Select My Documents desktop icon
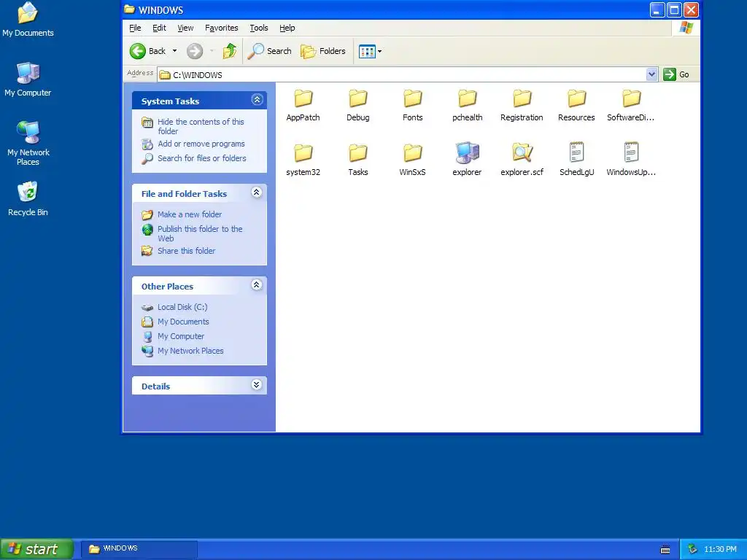This screenshot has height=560, width=747. 28,20
